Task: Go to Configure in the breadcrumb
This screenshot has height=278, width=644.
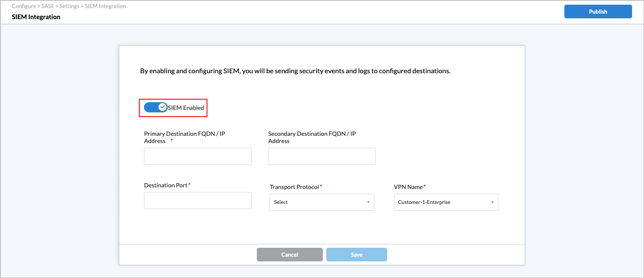Action: point(23,6)
